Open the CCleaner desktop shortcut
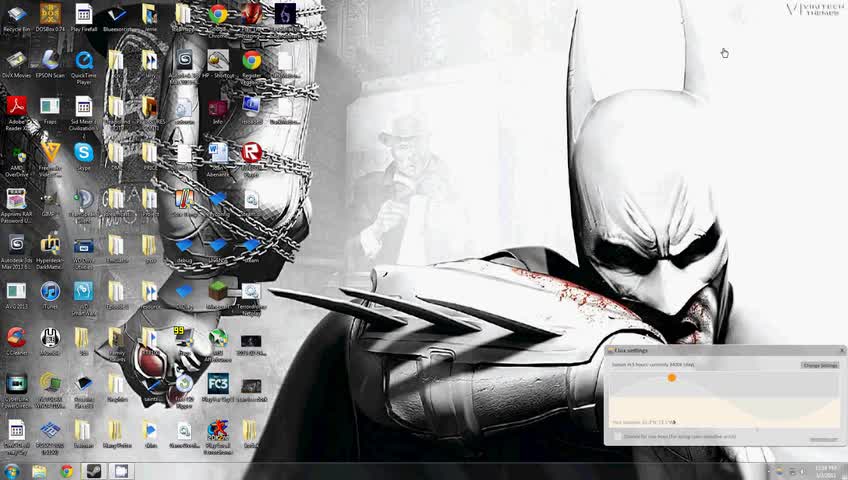Screen dimensions: 848x480 tap(16, 341)
